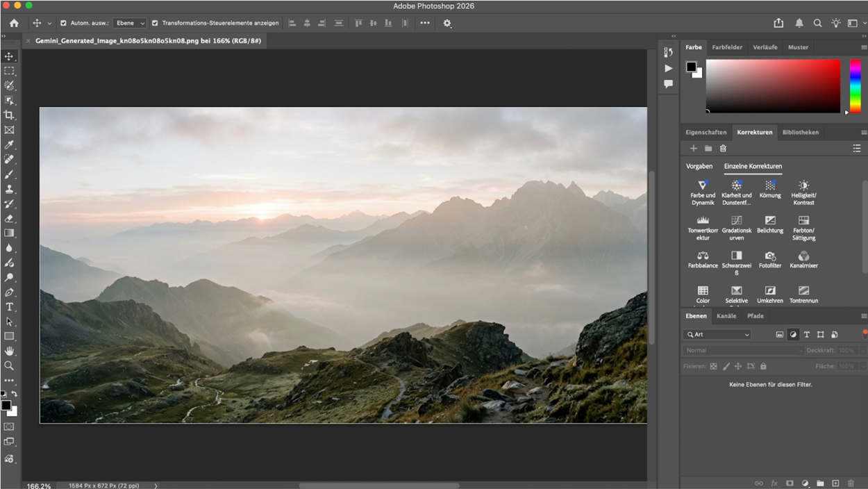Toggle the adjustment layer filter in Ebenen panel
The image size is (868, 489).
coord(794,334)
